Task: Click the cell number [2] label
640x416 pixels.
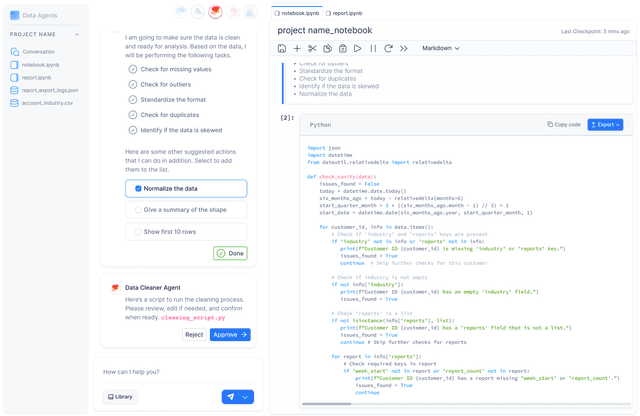Action: pos(287,118)
